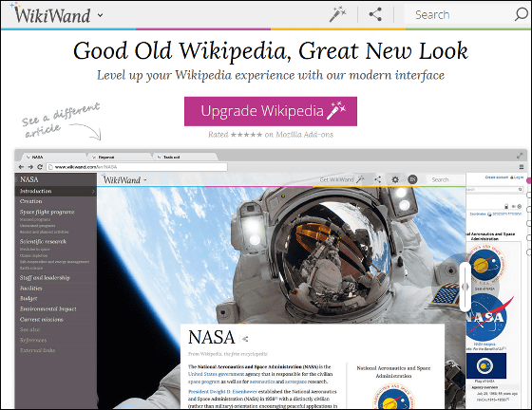Click the round language badge in the demo toolbar
The width and height of the screenshot is (532, 410).
[x=412, y=179]
